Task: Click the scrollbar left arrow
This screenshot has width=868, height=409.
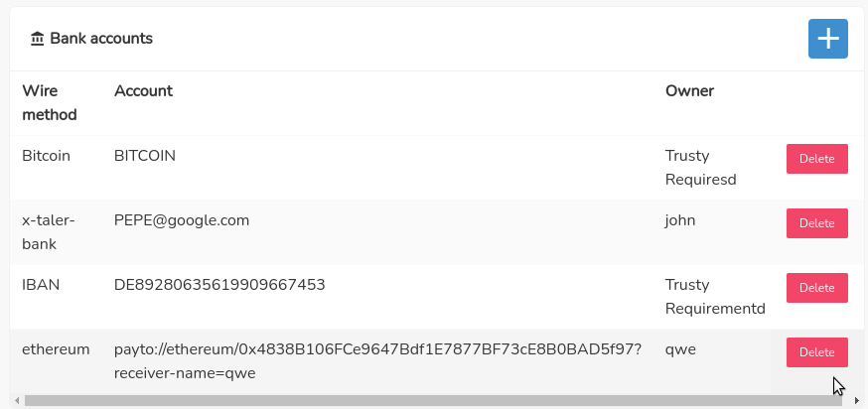Action: point(17,401)
